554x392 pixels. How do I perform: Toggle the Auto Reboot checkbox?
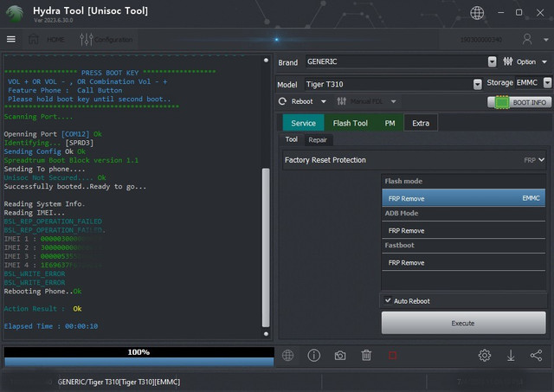(388, 301)
